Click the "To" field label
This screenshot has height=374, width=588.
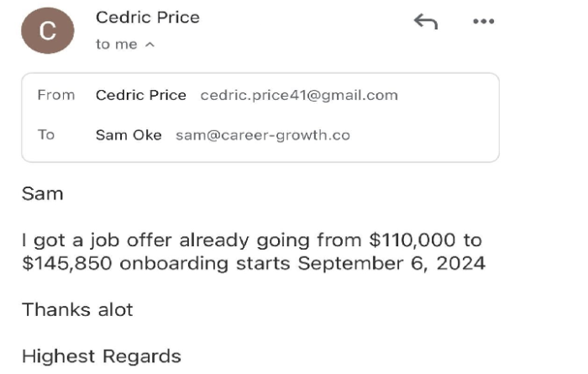(46, 134)
